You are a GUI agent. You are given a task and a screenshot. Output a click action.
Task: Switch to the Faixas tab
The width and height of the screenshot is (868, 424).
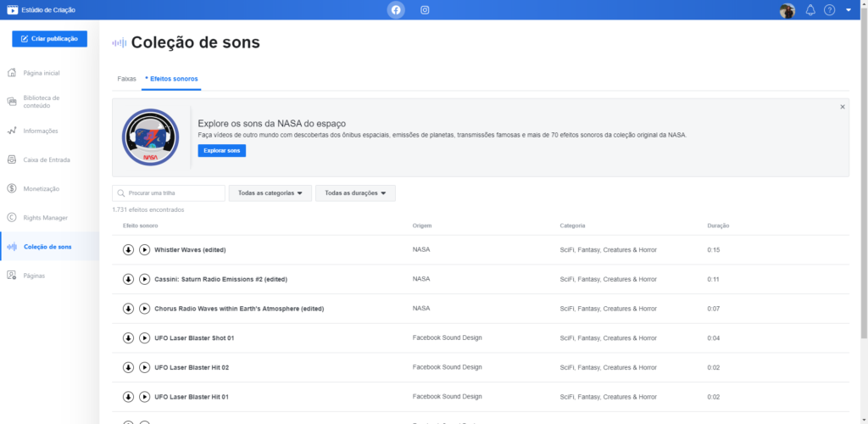126,79
